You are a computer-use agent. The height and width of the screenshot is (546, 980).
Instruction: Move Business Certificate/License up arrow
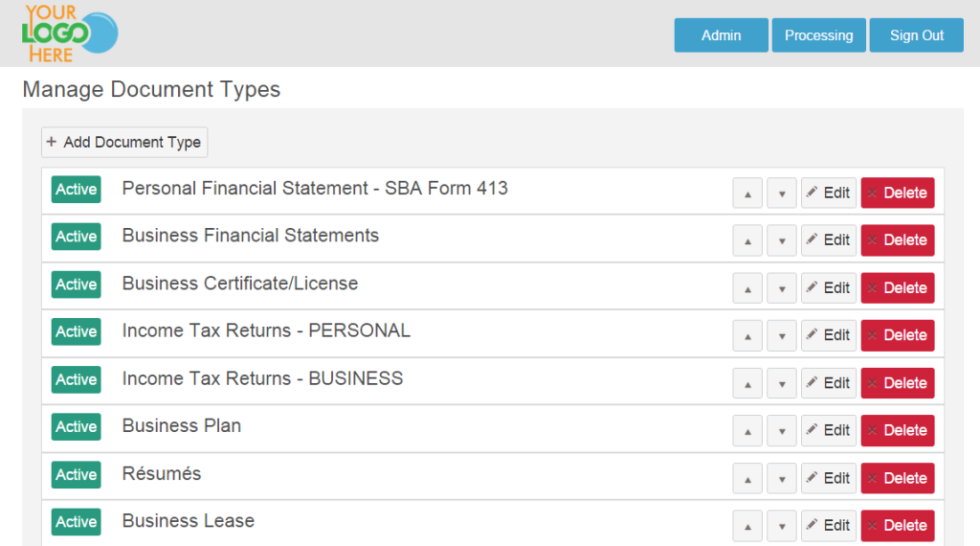(747, 288)
